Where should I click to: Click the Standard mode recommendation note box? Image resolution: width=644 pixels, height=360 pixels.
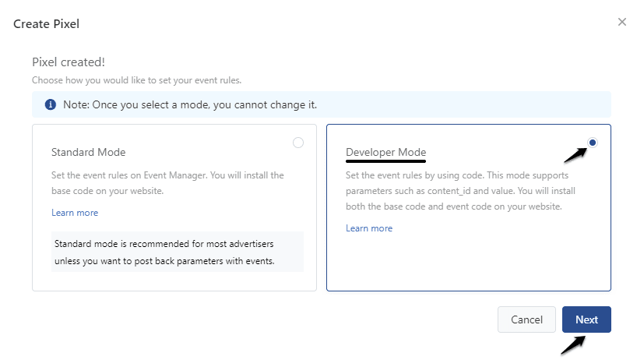[x=178, y=252]
